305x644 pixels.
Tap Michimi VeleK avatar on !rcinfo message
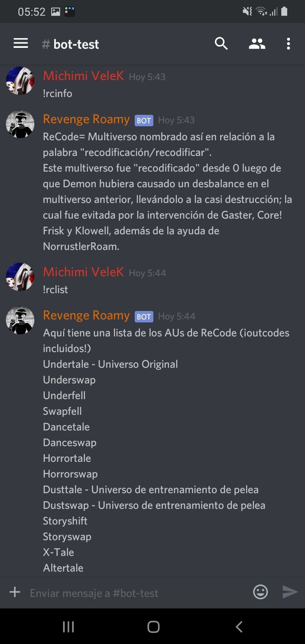tap(20, 80)
